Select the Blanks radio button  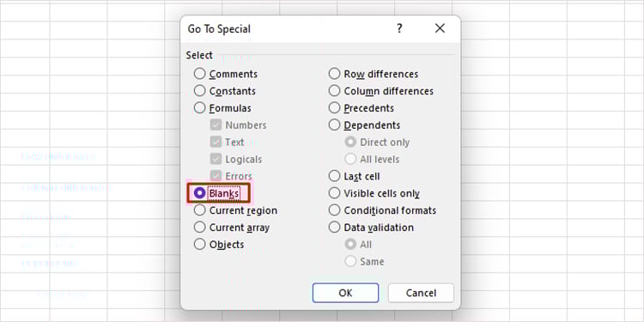click(216, 193)
